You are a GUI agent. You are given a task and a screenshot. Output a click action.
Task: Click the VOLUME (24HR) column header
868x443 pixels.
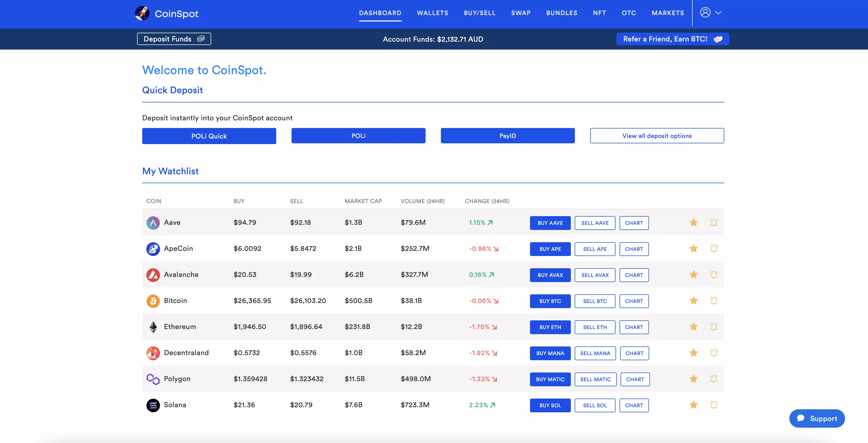pos(422,201)
